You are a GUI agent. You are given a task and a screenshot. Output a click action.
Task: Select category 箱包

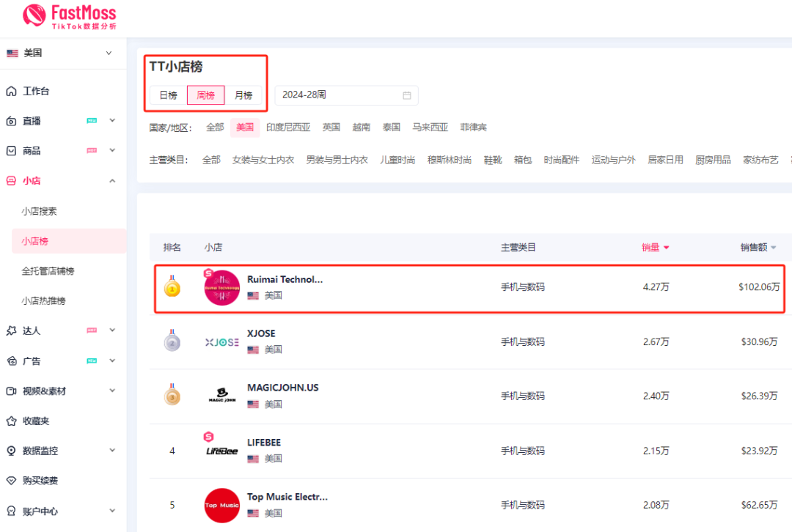tap(523, 160)
